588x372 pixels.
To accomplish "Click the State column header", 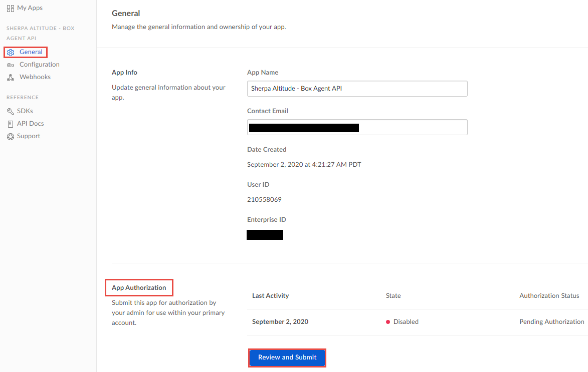I will click(x=393, y=296).
